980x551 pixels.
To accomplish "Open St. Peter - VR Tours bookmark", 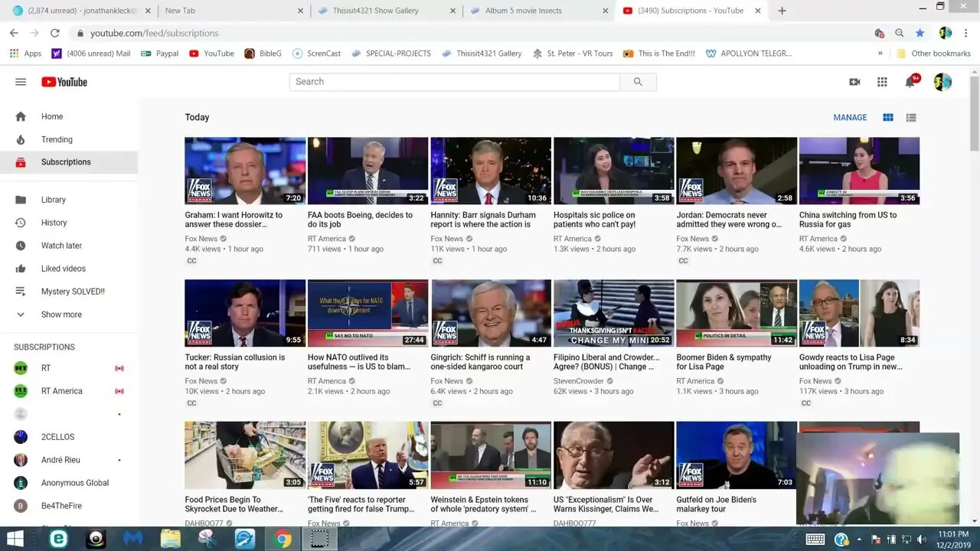I will [x=573, y=54].
